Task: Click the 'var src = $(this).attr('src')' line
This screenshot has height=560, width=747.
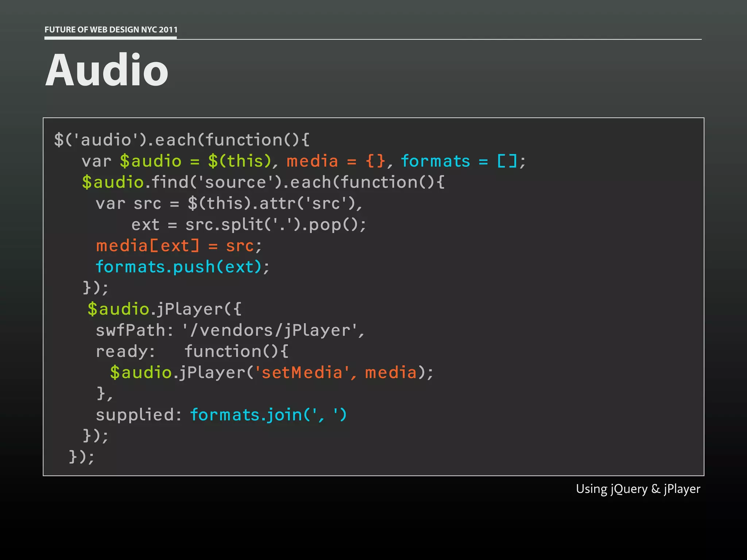Action: pos(229,203)
